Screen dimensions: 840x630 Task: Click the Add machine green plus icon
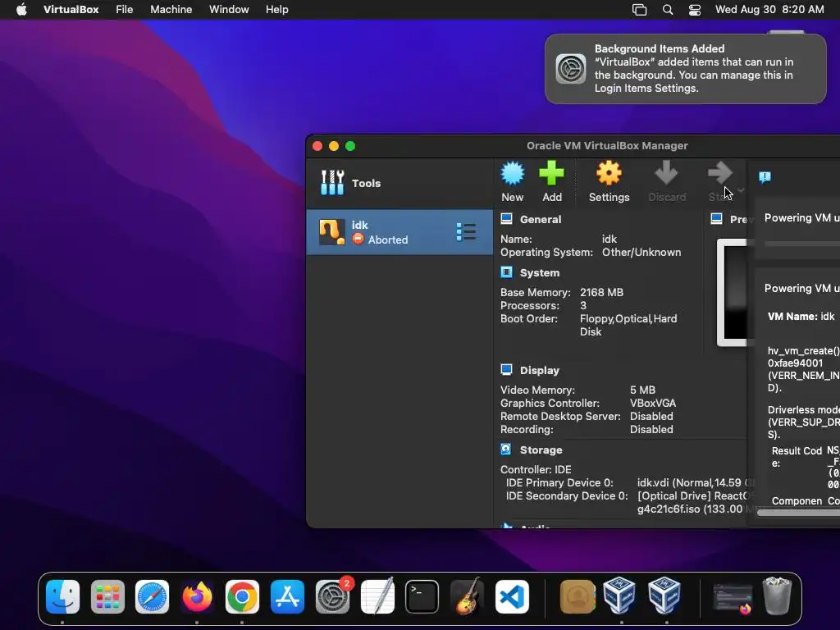551,174
